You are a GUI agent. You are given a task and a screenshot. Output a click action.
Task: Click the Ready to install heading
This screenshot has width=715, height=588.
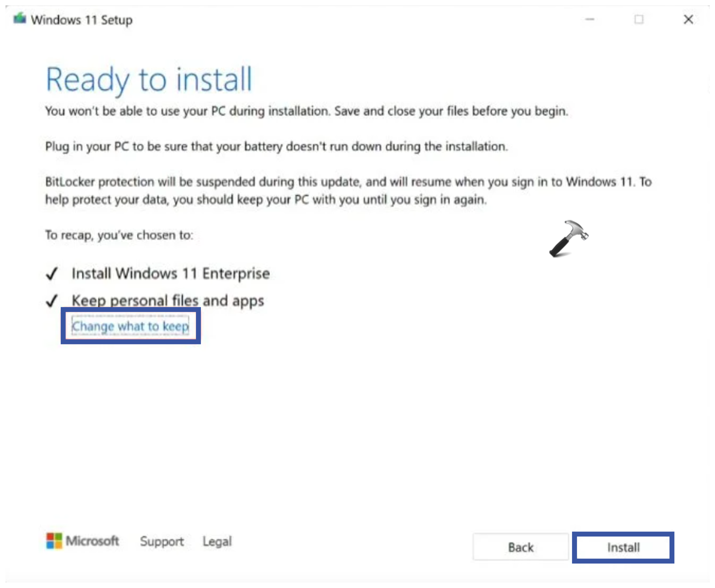149,80
